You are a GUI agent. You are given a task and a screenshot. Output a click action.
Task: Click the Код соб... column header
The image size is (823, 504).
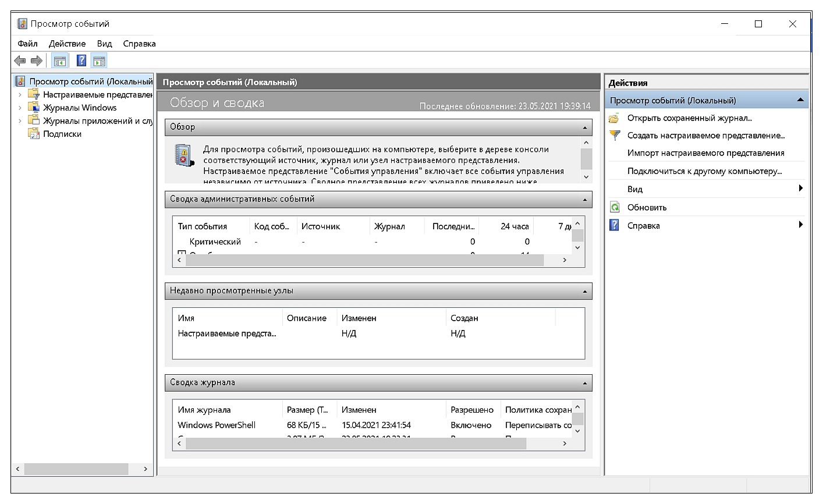[272, 226]
